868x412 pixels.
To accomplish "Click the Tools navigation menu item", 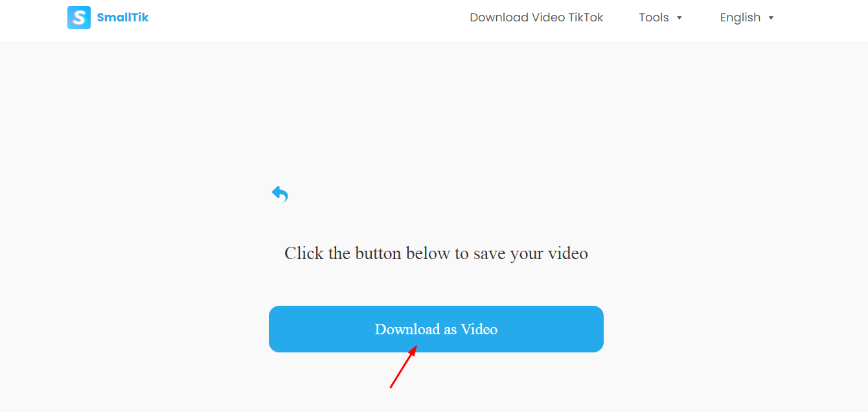I will [654, 17].
